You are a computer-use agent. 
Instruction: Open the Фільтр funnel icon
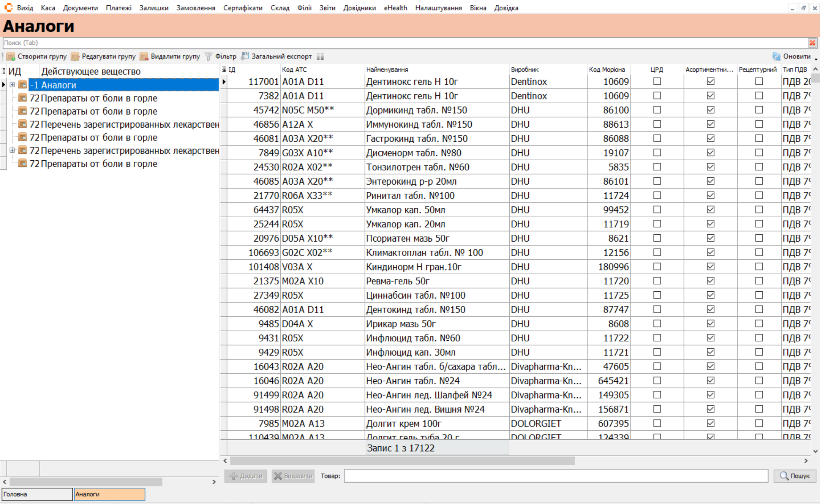tap(209, 57)
